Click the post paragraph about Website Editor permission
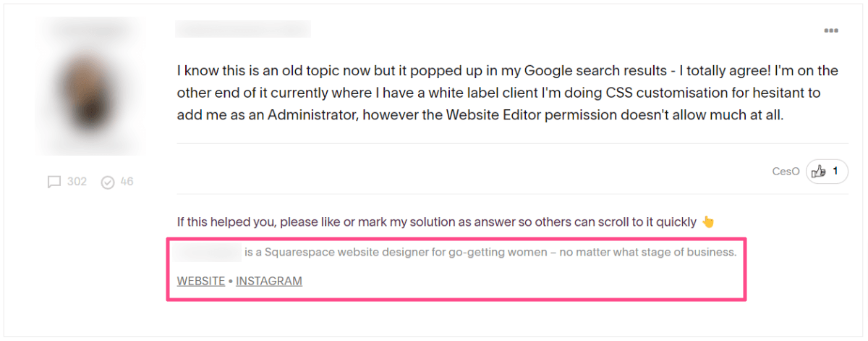Viewport: 868px width, 341px height. 508,93
